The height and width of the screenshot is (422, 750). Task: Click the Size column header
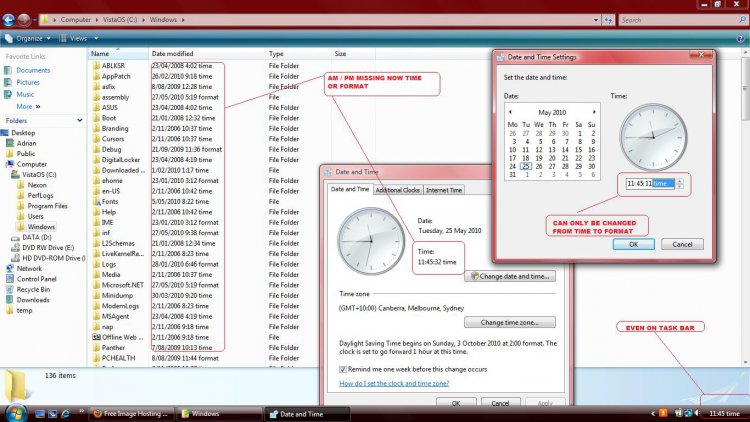pyautogui.click(x=353, y=54)
